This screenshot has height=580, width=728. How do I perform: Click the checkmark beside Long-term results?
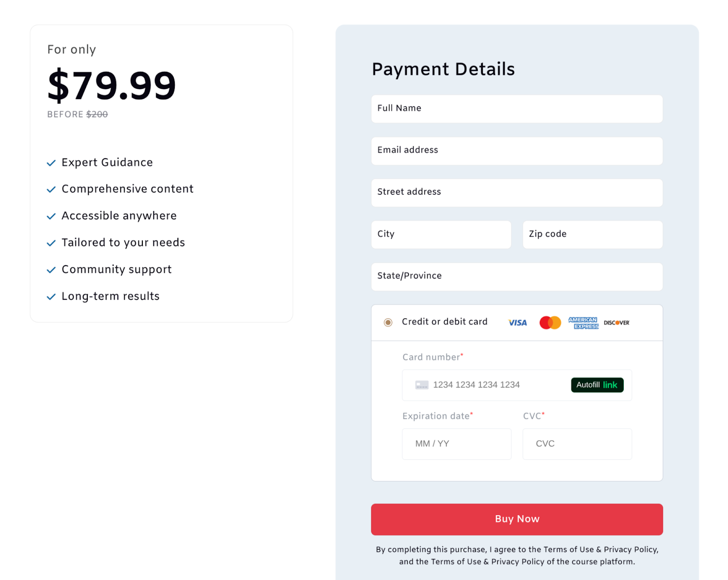click(51, 297)
